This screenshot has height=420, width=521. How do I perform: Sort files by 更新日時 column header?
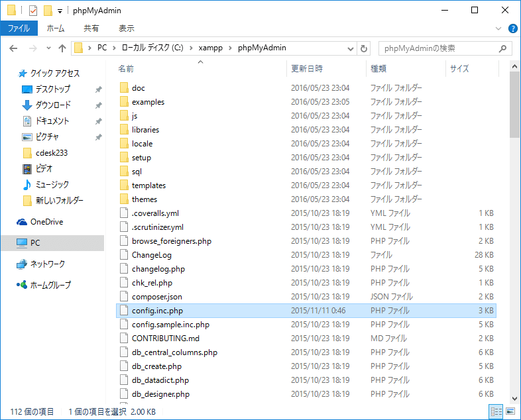pyautogui.click(x=307, y=68)
